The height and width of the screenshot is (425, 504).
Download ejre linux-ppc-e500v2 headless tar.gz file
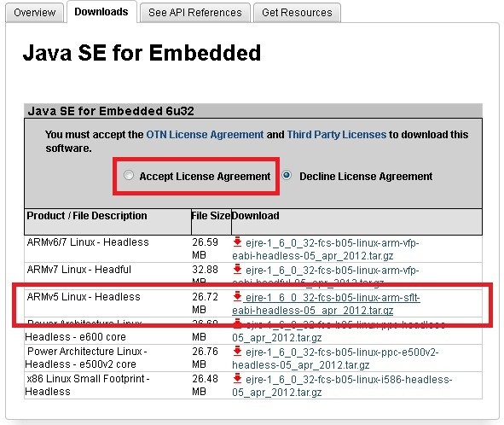pos(335,358)
